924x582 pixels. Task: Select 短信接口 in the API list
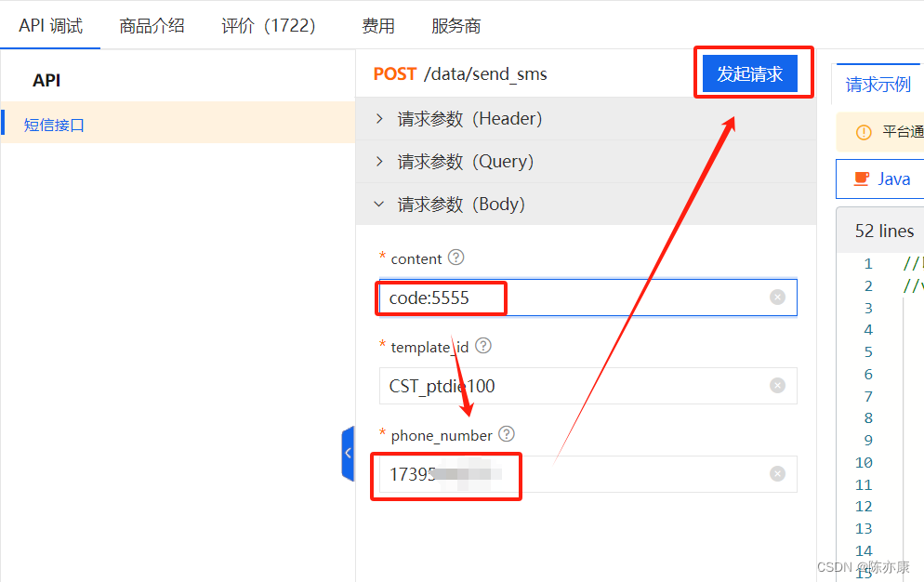coord(178,125)
